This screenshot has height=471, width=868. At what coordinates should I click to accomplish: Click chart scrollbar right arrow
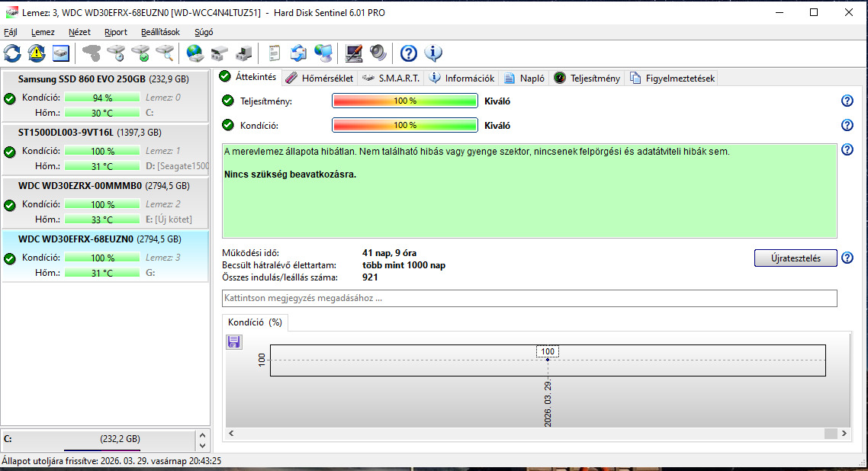coord(844,434)
